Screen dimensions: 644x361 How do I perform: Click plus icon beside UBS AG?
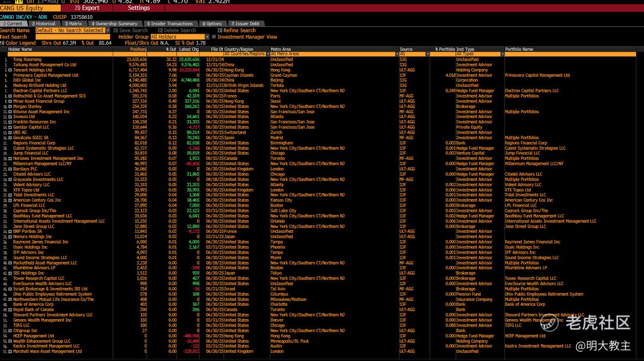10,132
